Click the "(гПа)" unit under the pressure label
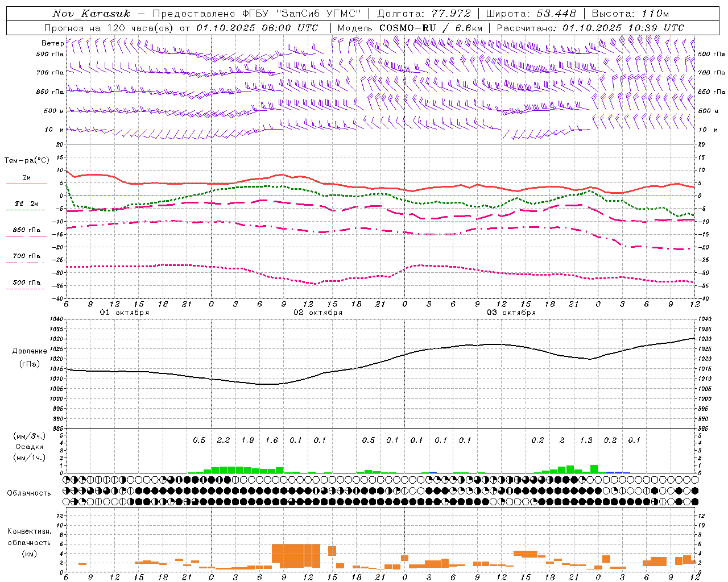 [30, 364]
